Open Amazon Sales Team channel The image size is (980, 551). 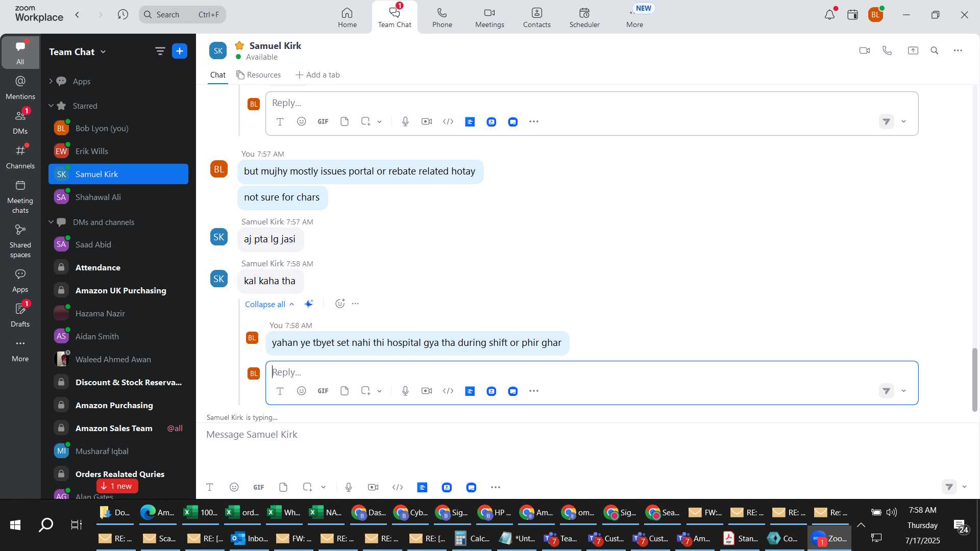coord(118,428)
